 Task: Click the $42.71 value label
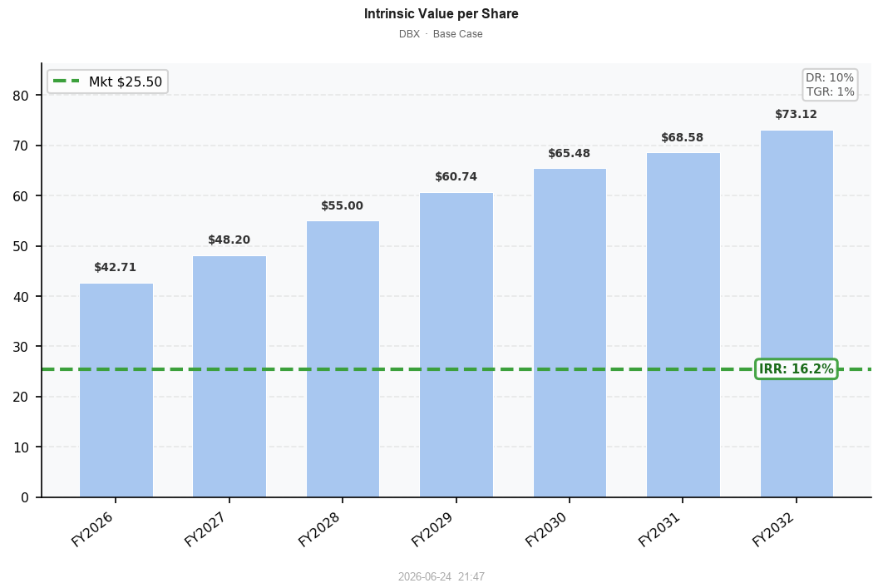(x=115, y=267)
